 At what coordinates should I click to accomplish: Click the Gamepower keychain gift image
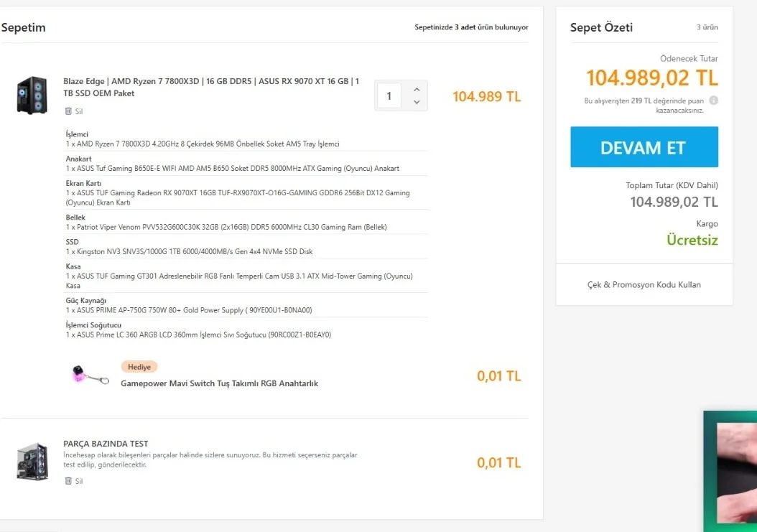(90, 375)
